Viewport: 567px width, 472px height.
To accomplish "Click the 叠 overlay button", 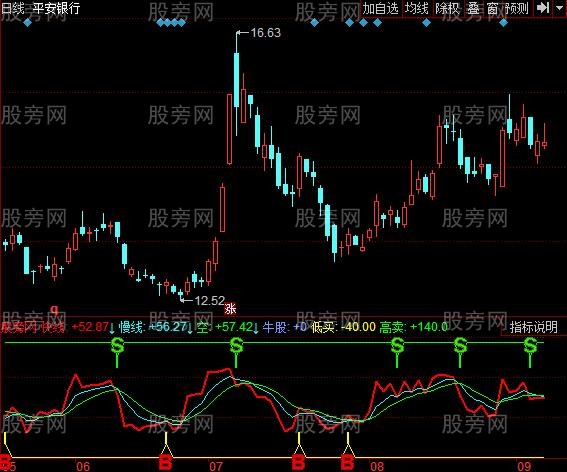I will (473, 8).
